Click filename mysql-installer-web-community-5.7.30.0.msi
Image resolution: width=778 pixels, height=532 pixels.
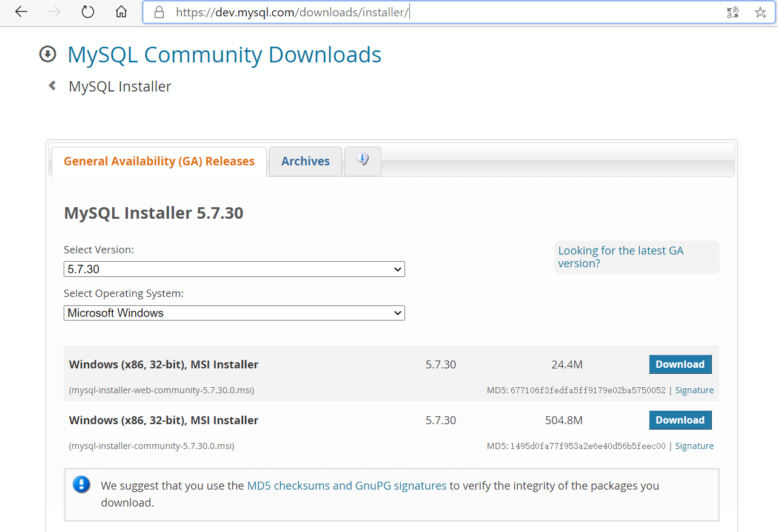pyautogui.click(x=161, y=390)
